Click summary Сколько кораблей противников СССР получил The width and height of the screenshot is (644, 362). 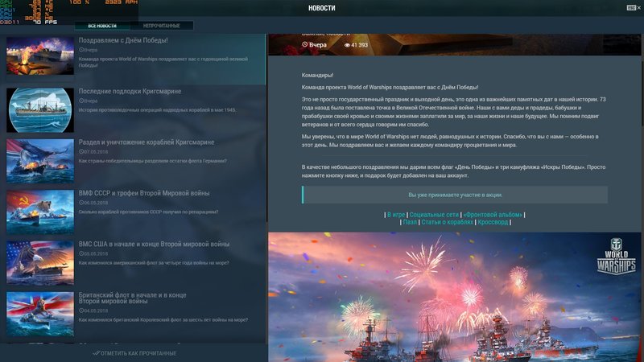148,212
